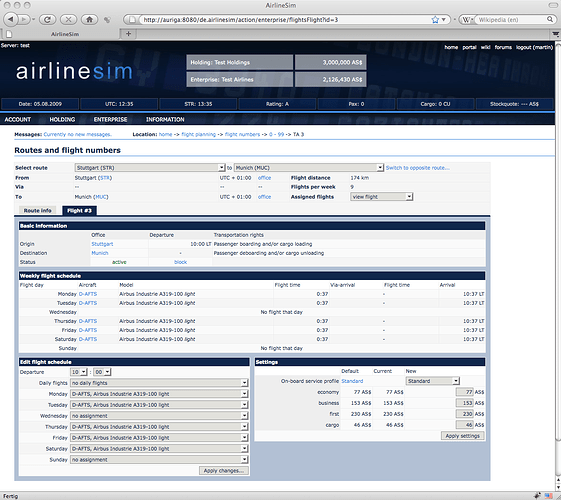Click the Apply settings button
The height and width of the screenshot is (500, 561).
click(463, 436)
